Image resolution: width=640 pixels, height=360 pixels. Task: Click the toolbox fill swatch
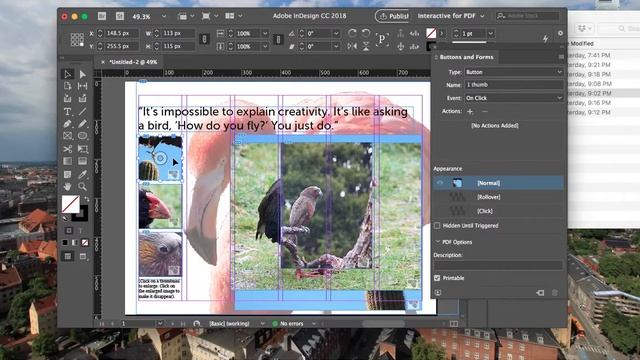point(71,204)
